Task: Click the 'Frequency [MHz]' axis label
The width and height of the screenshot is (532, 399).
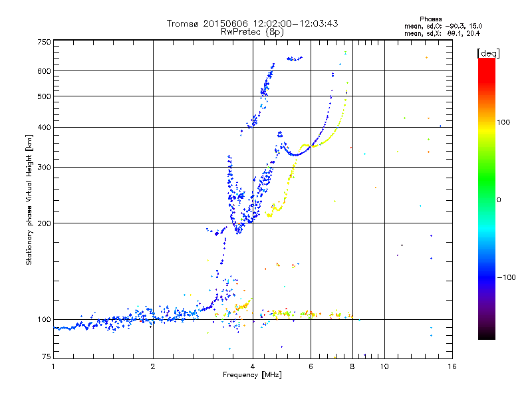Action: tap(252, 375)
